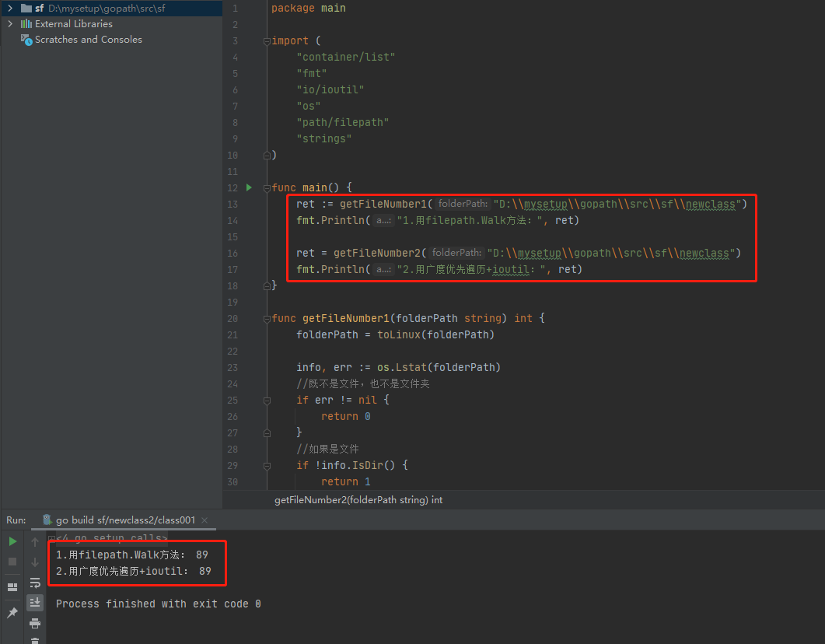Click Go gopher icon on Run tab
The image size is (825, 644).
[47, 520]
